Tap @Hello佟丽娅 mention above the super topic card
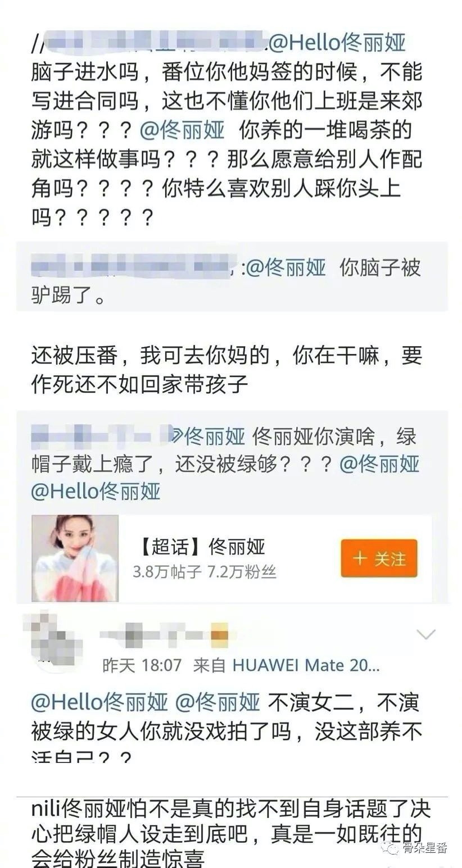The image size is (462, 868). click(x=96, y=492)
